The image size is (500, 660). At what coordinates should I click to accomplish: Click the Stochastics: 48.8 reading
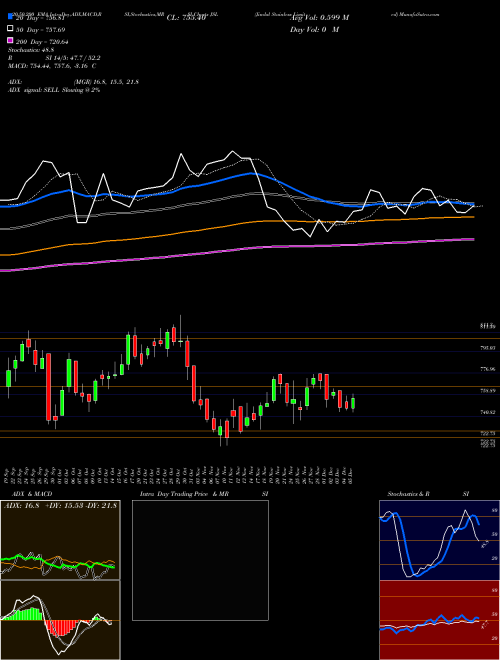pos(29,50)
